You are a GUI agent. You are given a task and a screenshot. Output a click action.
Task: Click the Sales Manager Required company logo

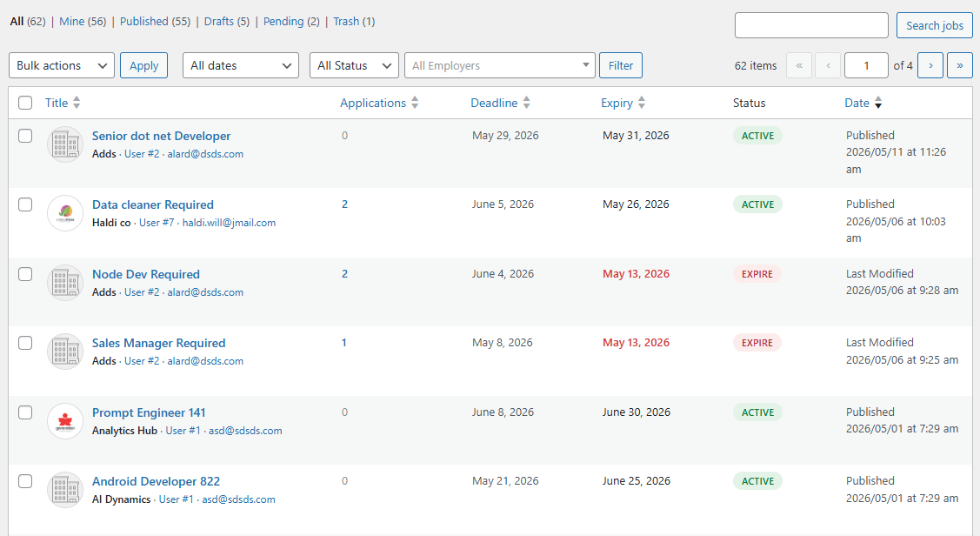click(65, 352)
